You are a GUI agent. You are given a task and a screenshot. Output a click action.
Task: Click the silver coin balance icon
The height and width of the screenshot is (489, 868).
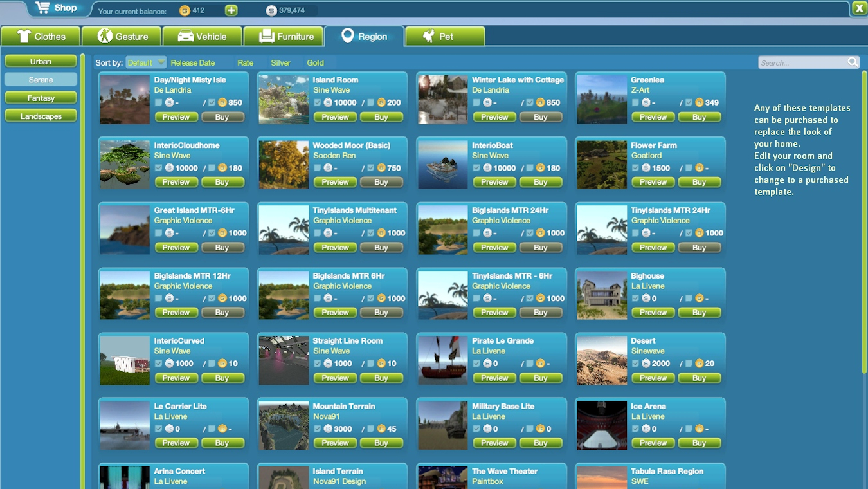(271, 10)
